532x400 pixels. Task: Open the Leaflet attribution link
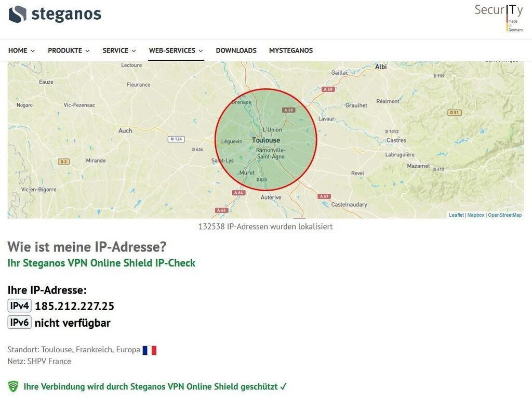click(456, 215)
